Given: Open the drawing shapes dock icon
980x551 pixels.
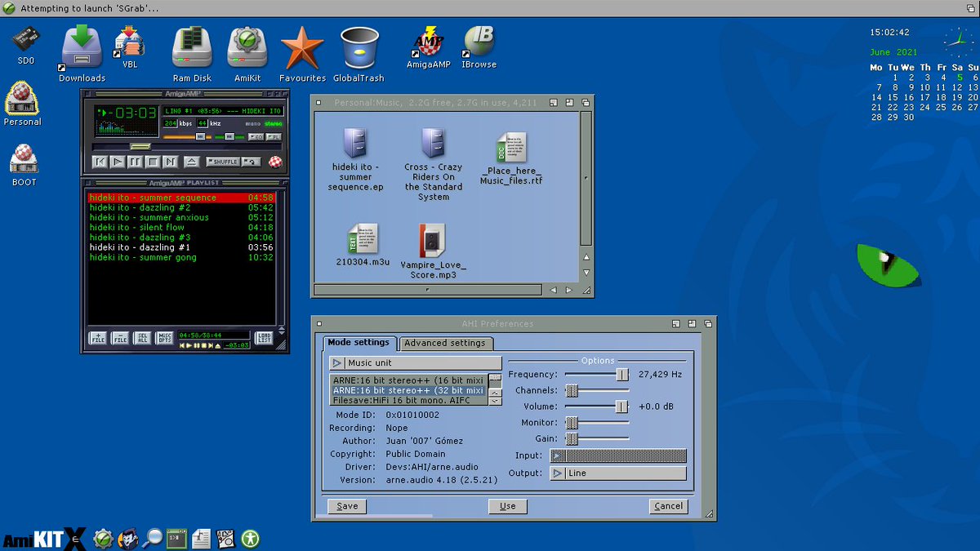Looking at the screenshot, I should [x=225, y=538].
